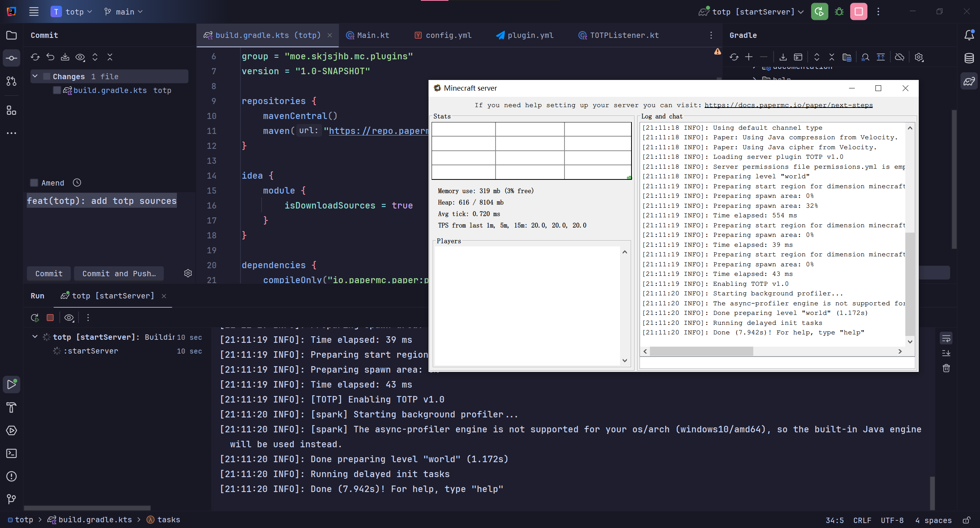Screen dimensions: 980x528
Task: Open the debug tool with the bug icon
Action: (x=839, y=11)
